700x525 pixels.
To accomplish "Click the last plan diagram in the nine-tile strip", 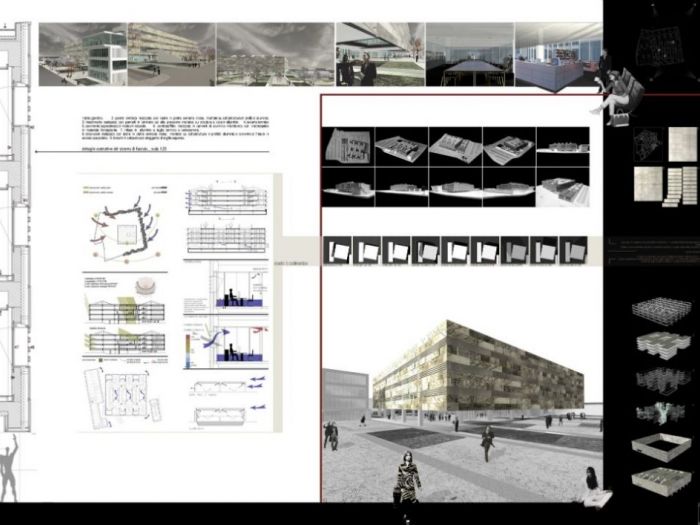I will pos(573,251).
